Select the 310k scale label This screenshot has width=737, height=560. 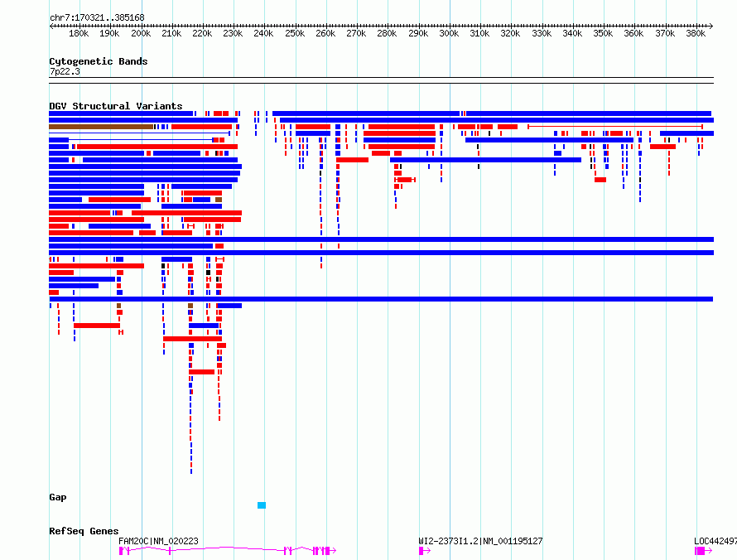coord(479,33)
